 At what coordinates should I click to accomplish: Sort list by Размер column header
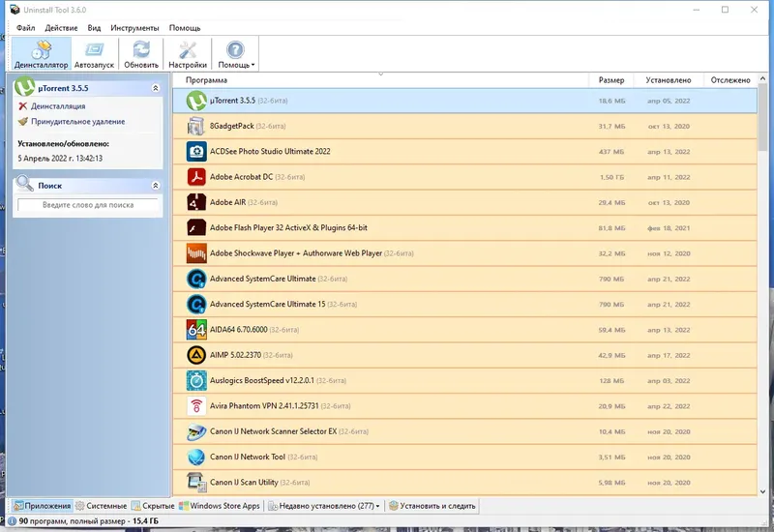611,80
